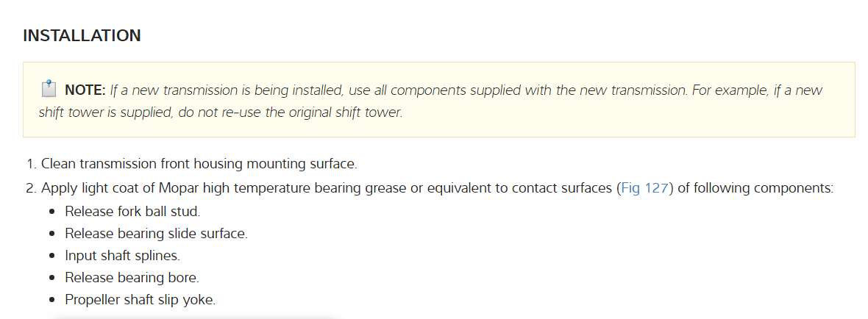Image resolution: width=868 pixels, height=319 pixels.
Task: Click the words "of following components:"
Action: pos(755,187)
